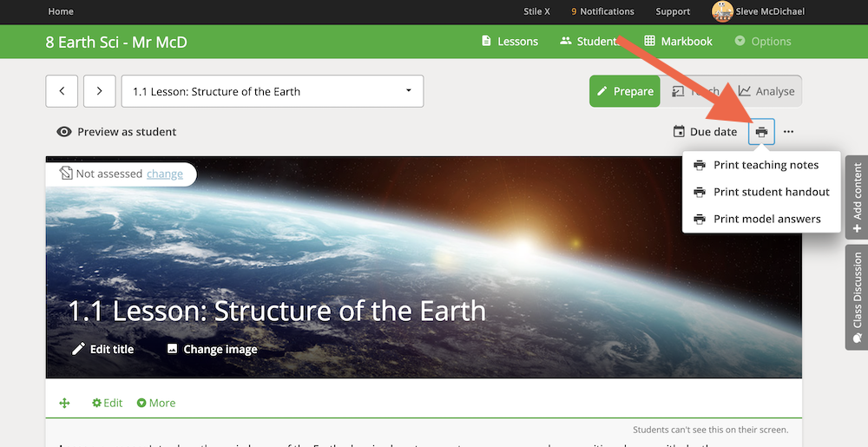Viewport: 868px width, 447px height.
Task: Open the three-dot more options menu
Action: 788,132
